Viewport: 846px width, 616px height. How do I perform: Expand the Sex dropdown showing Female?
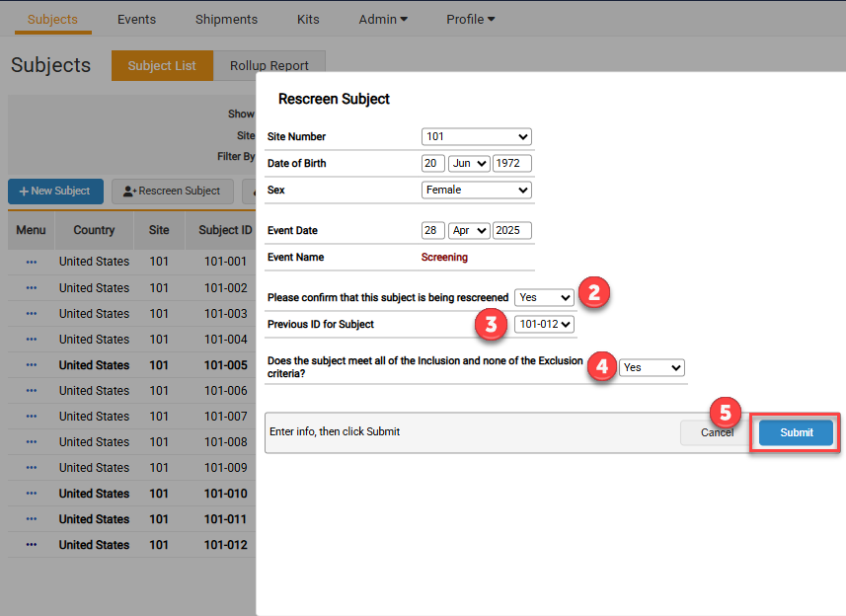click(x=476, y=190)
